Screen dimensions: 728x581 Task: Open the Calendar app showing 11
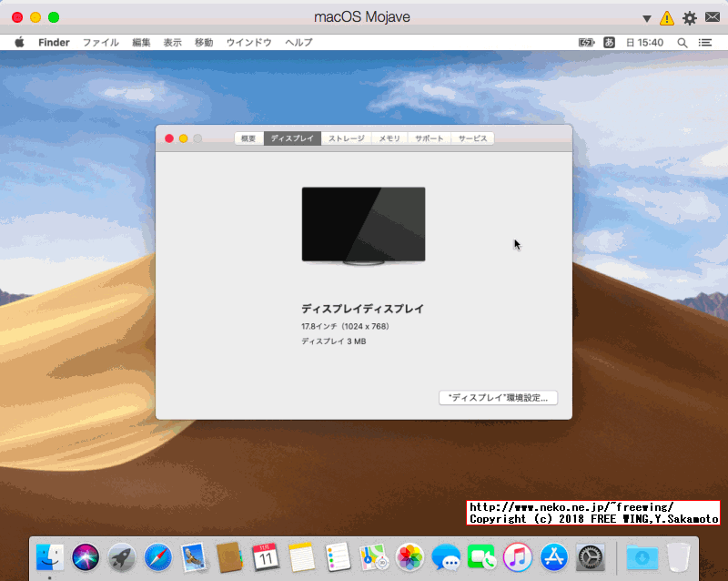260,560
